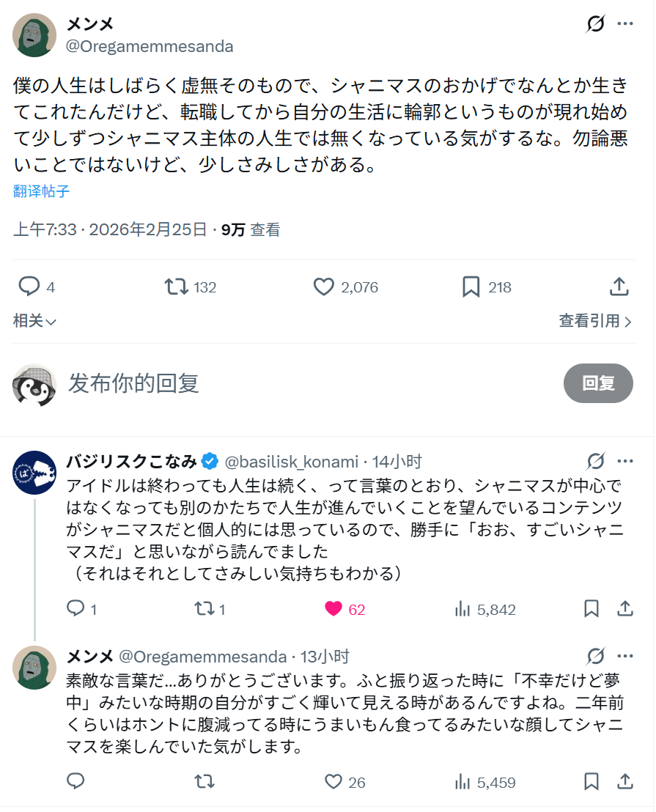The width and height of the screenshot is (656, 812).
Task: Share the main post via share icon
Action: 619,287
